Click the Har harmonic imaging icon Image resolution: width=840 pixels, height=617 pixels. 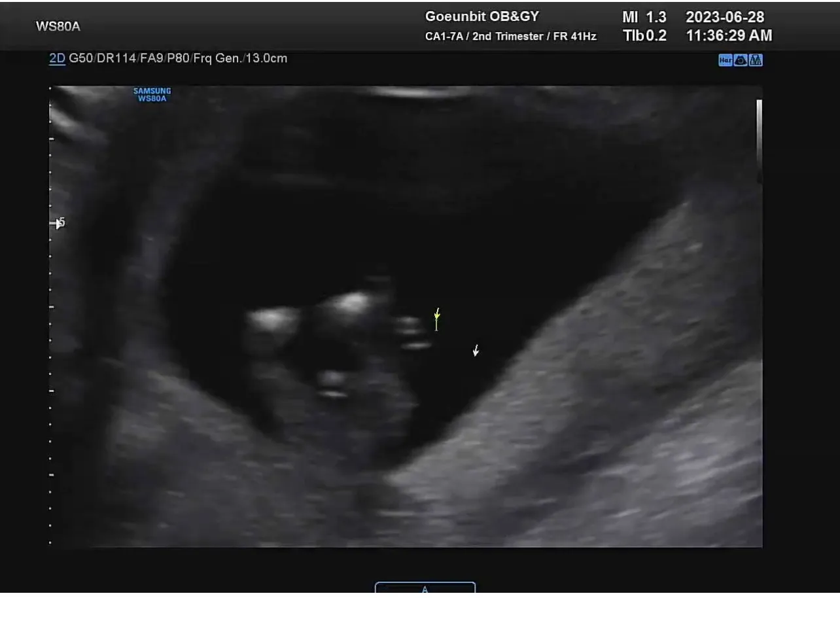click(725, 60)
